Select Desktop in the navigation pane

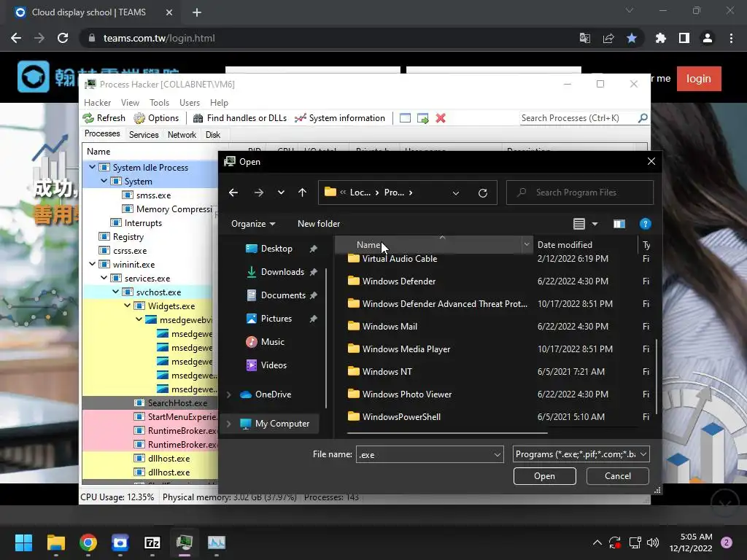tap(276, 249)
